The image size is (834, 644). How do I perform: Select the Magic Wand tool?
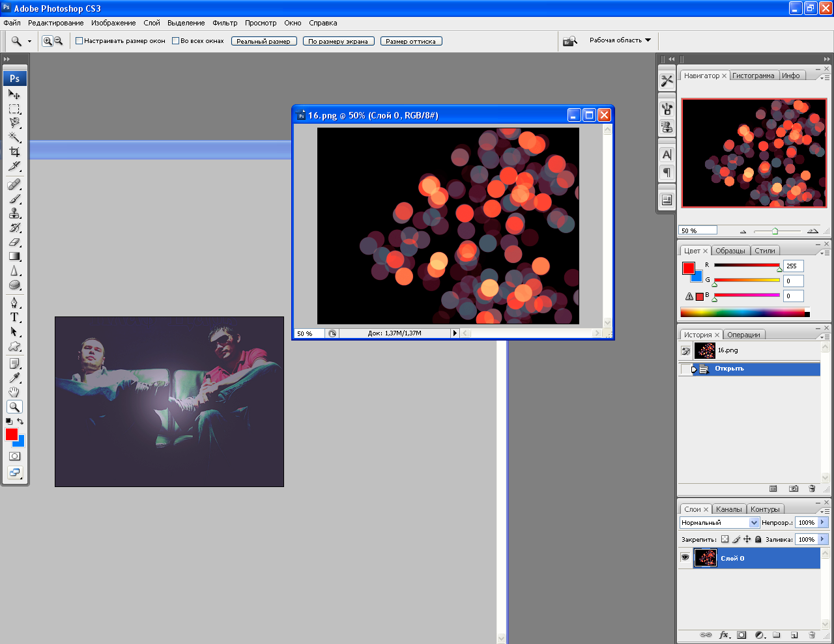pos(14,137)
